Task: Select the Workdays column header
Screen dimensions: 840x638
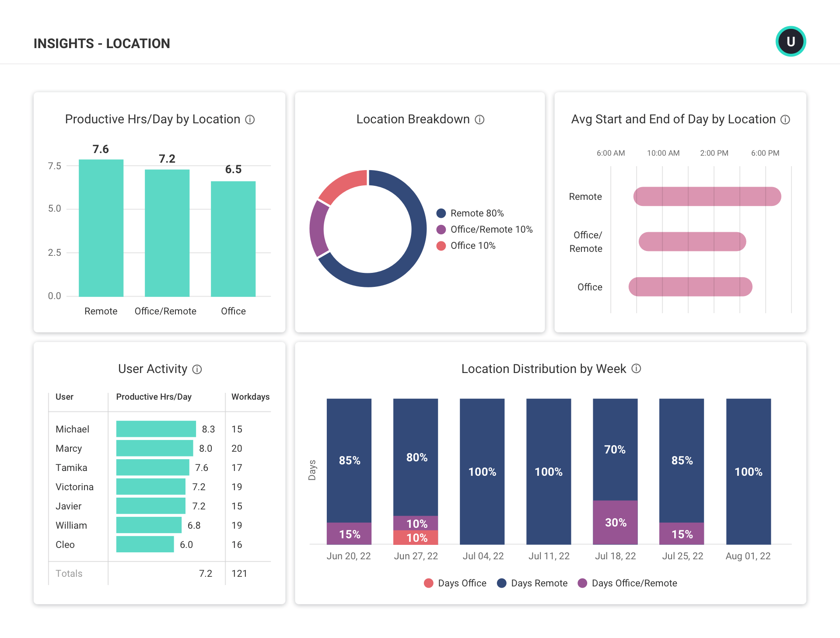Action: pyautogui.click(x=250, y=397)
